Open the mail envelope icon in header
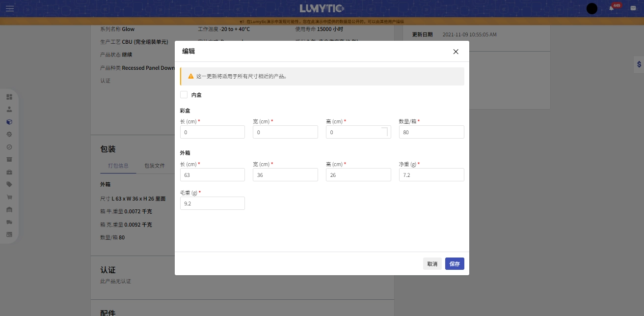The image size is (644, 316). pyautogui.click(x=633, y=8)
